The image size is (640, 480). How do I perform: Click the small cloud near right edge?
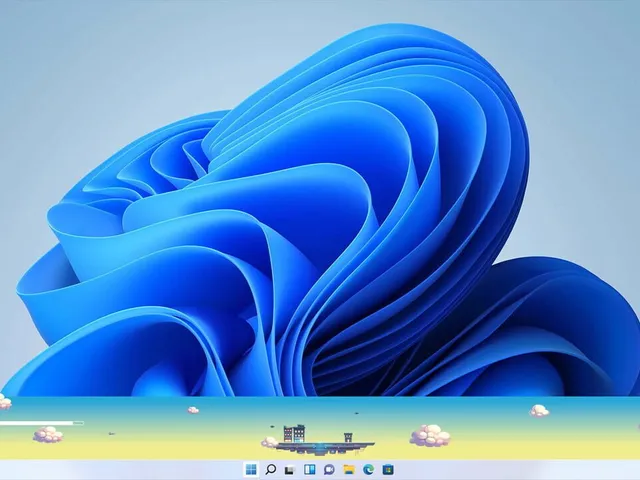click(539, 410)
